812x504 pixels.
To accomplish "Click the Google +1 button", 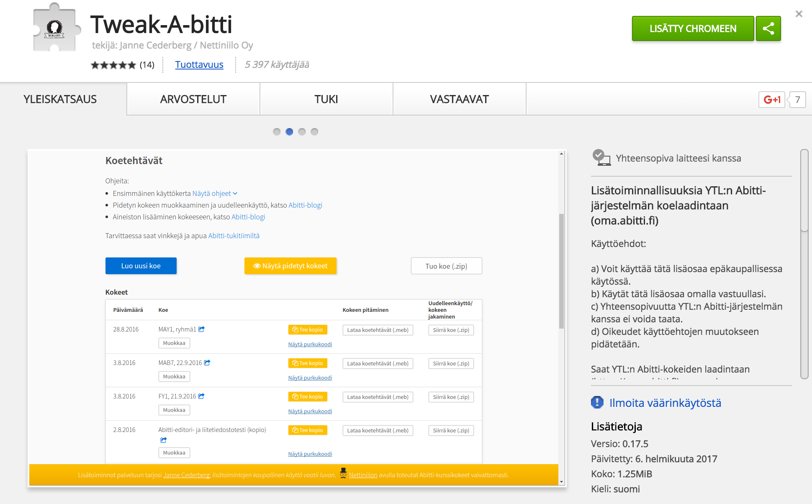I will [772, 100].
